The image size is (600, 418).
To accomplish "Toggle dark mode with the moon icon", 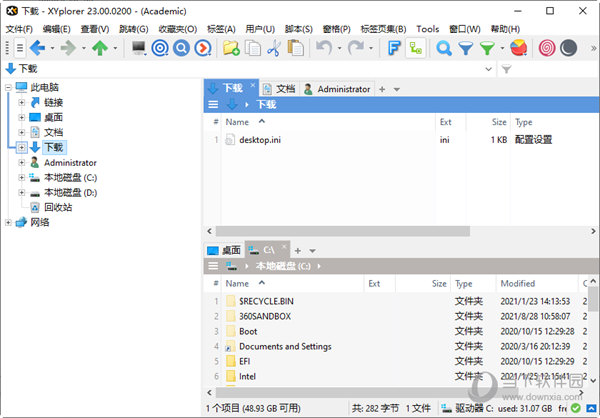I will coord(568,48).
